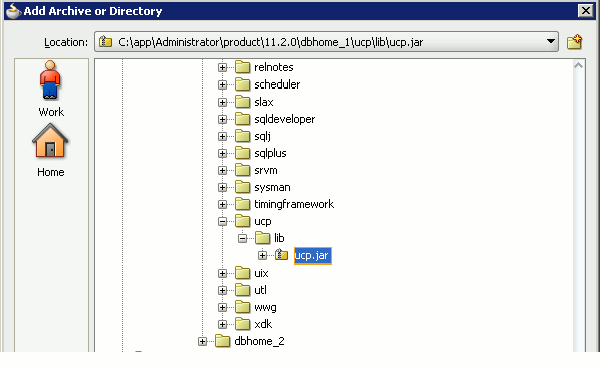This screenshot has height=370, width=600.
Task: Expand the sqlj folder
Action: tap(222, 137)
